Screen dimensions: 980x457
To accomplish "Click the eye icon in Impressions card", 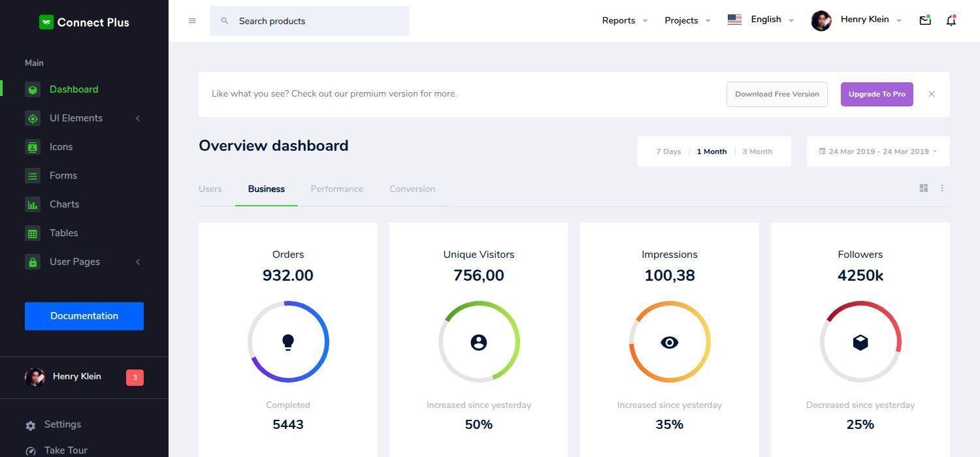I will [x=670, y=342].
